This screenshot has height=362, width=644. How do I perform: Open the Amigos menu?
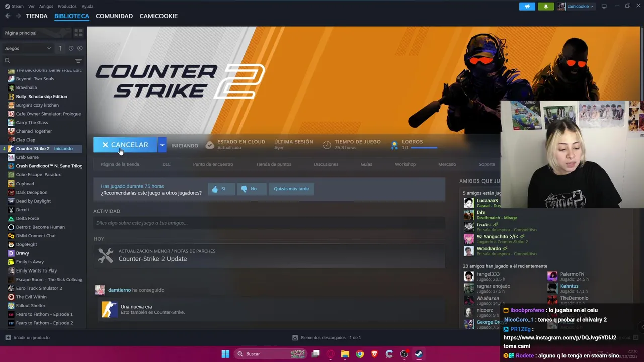point(46,6)
